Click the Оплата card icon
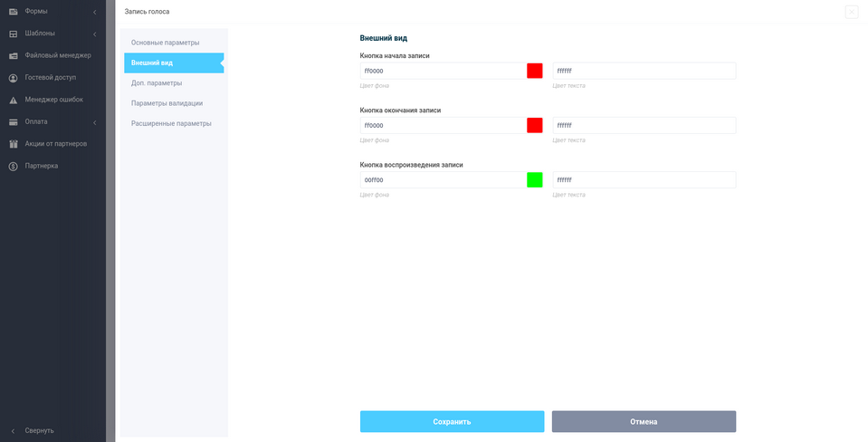Viewport: 868px width, 442px height. pyautogui.click(x=14, y=121)
